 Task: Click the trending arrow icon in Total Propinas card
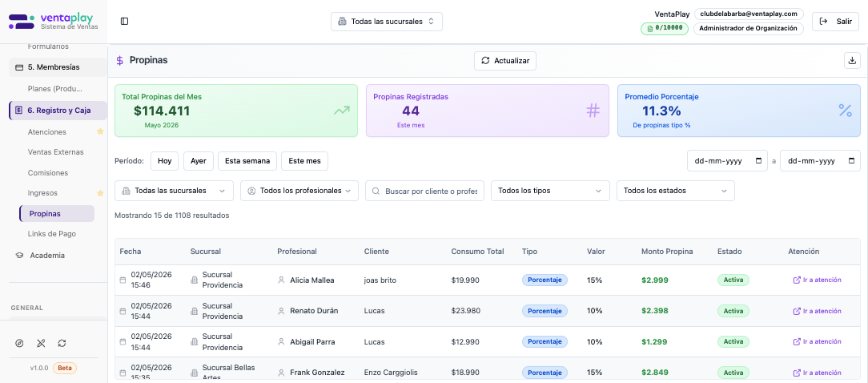coord(342,111)
